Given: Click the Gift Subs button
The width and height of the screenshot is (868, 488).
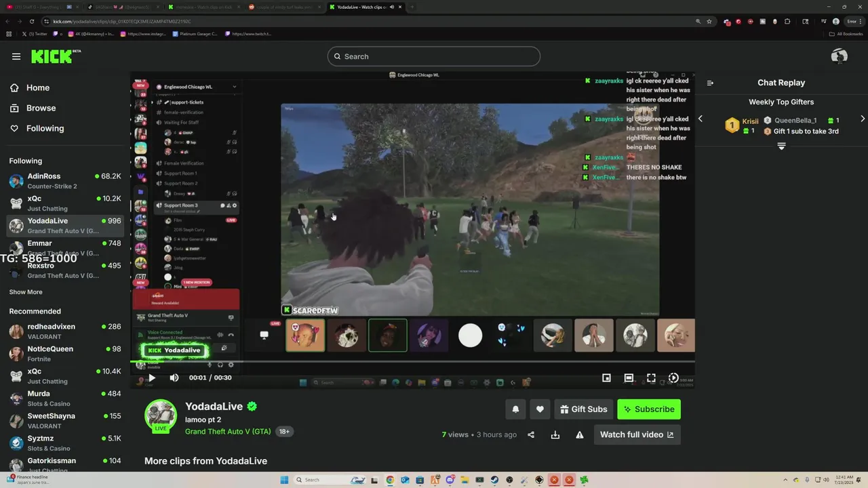Looking at the screenshot, I should [584, 409].
